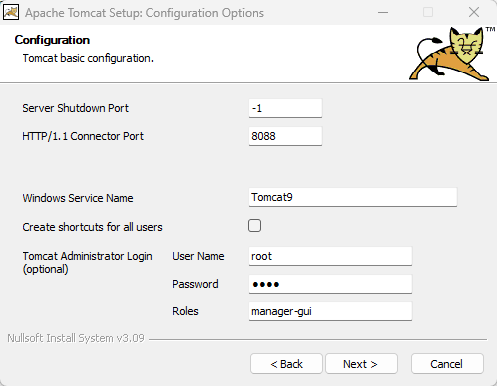
Task: Enable Create shortcuts for all users
Action: [x=254, y=226]
